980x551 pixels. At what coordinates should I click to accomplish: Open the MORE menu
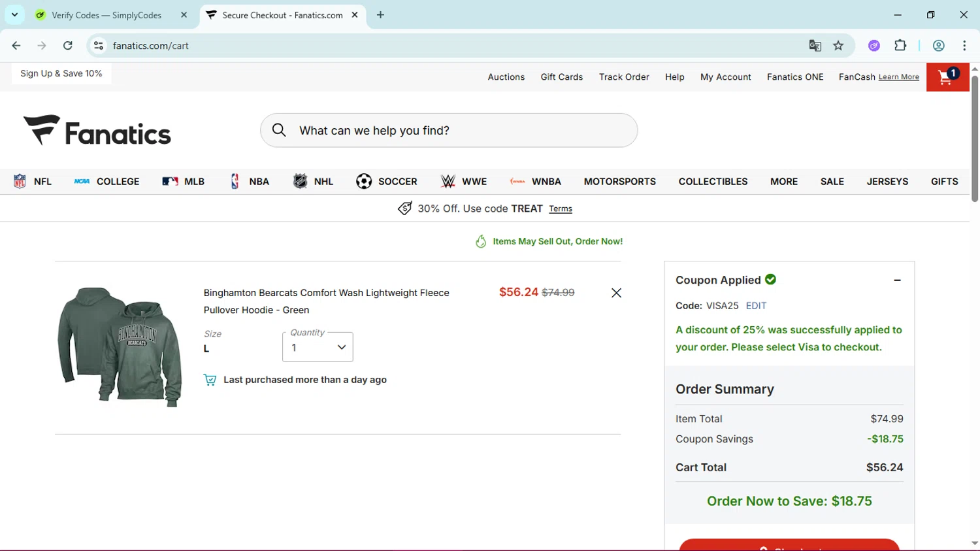click(x=784, y=182)
